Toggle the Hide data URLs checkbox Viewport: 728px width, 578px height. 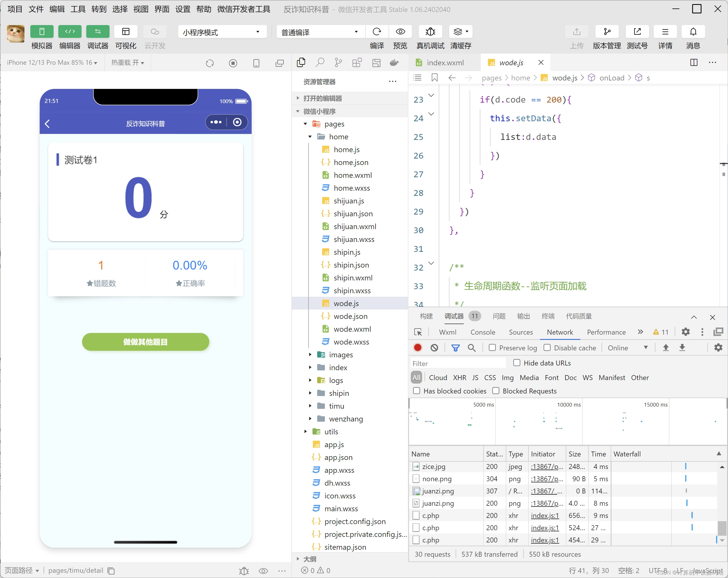pyautogui.click(x=517, y=363)
